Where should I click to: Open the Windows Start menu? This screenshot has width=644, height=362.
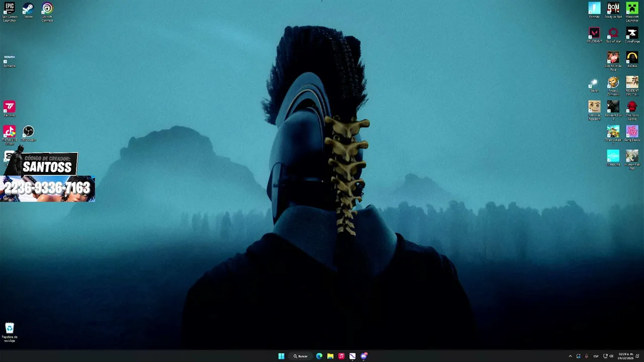[x=281, y=356]
